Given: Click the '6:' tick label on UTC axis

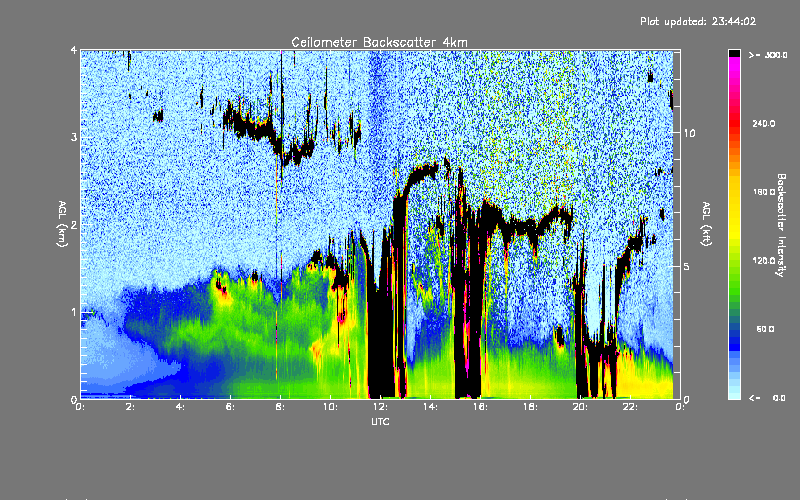Looking at the screenshot, I should pyautogui.click(x=230, y=407).
